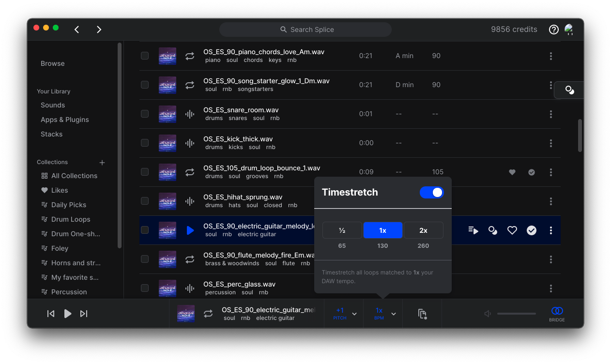The height and width of the screenshot is (364, 611).
Task: Click the waveform icon next to OS_ES_snare_room.wav
Action: click(189, 114)
